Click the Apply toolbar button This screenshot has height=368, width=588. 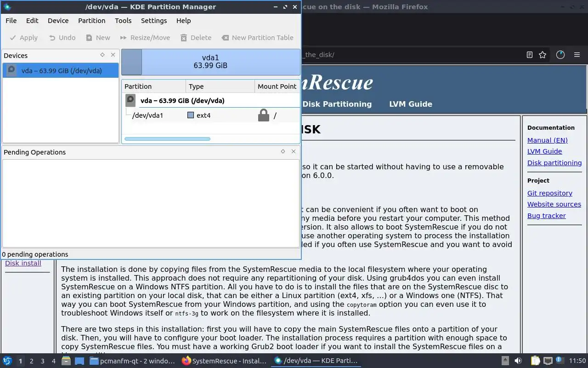(x=23, y=38)
